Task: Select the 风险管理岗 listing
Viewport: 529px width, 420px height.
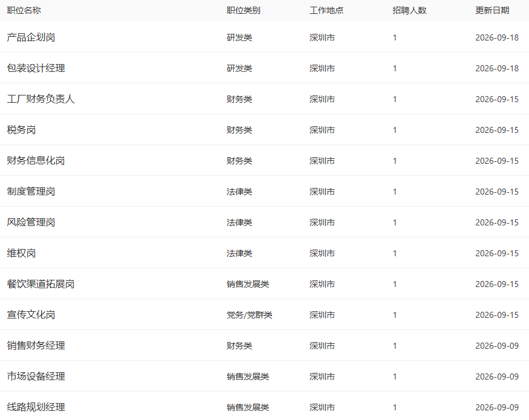Action: coord(31,222)
